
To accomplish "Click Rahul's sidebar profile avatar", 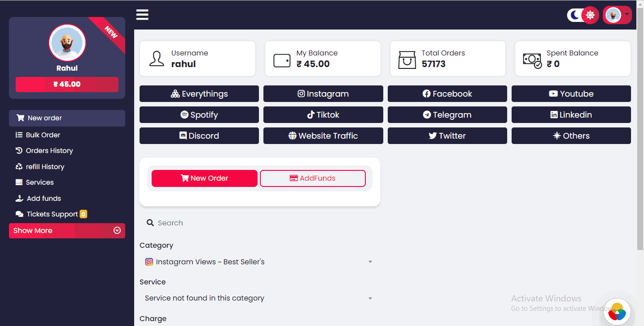I will point(67,43).
